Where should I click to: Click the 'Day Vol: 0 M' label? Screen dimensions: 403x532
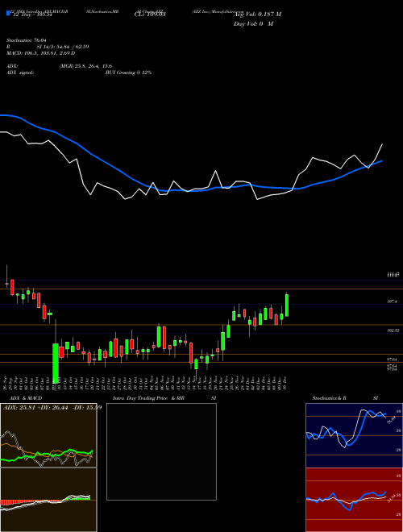point(253,24)
